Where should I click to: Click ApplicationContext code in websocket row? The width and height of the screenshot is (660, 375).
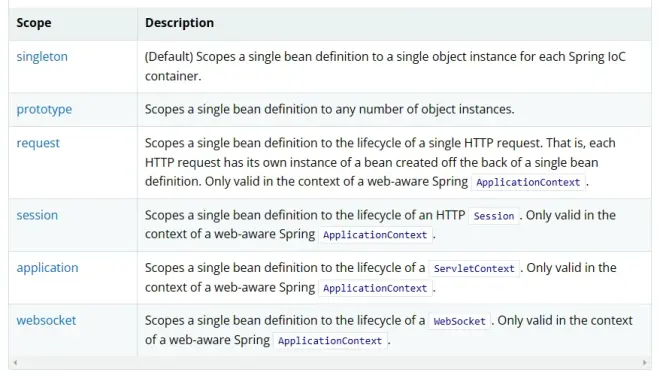point(330,341)
